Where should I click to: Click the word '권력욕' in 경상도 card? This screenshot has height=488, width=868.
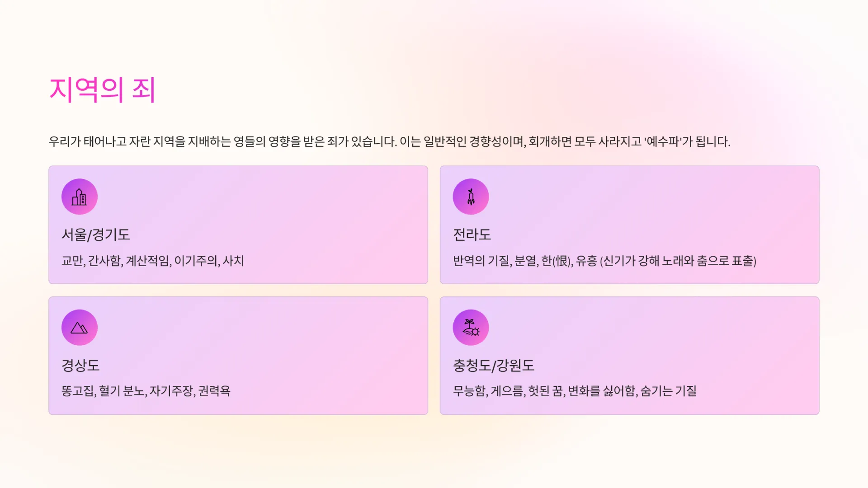click(x=214, y=391)
